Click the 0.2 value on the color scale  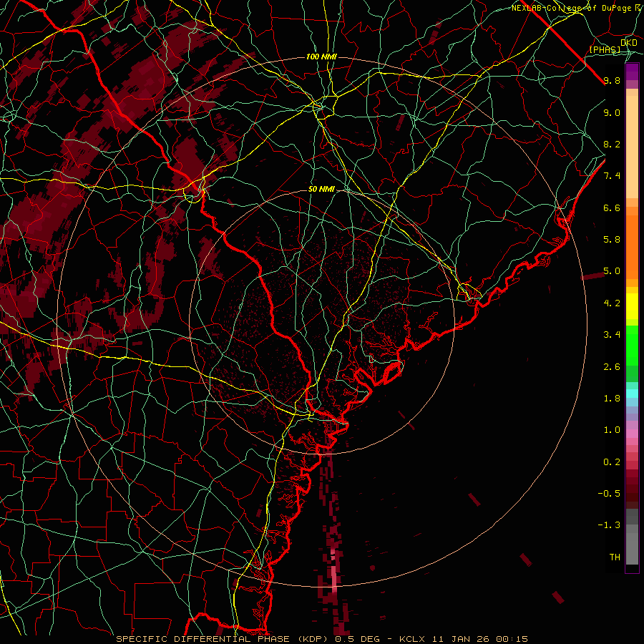coord(612,462)
